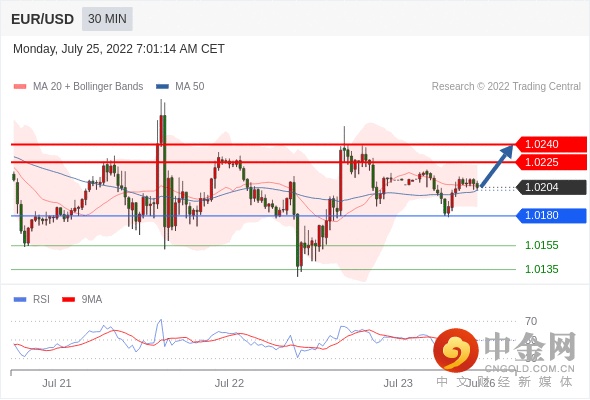
Task: Click the Jul 22 date axis label
Action: pos(229,383)
